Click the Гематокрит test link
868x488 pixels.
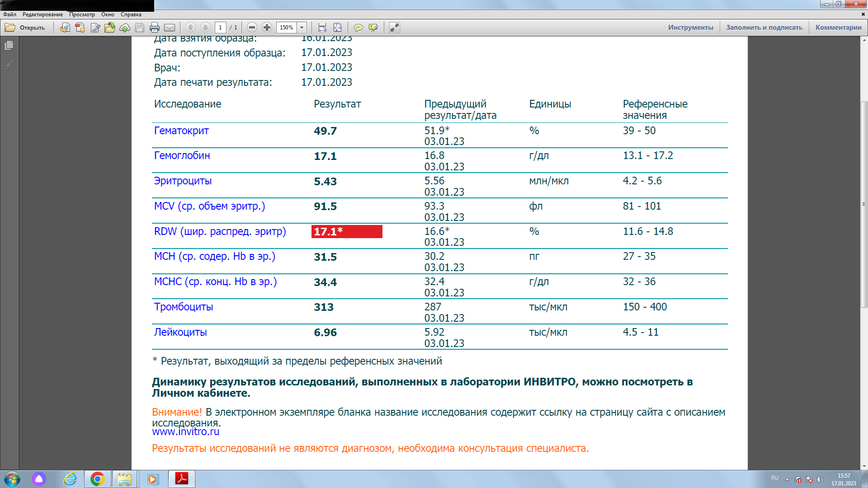click(x=181, y=131)
